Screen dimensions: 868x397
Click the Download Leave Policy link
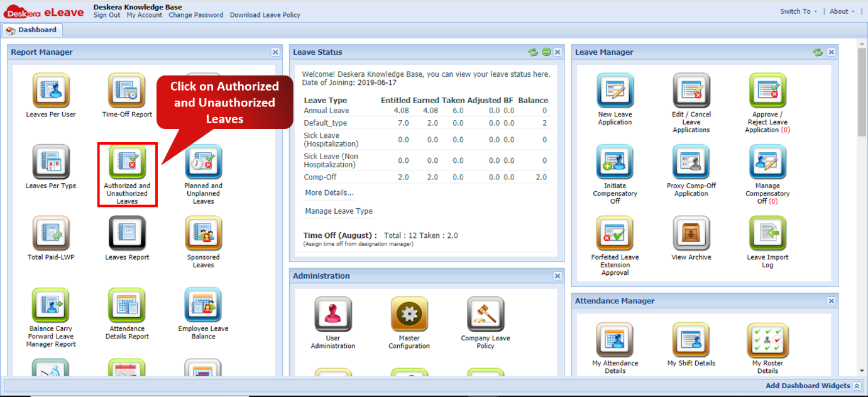(265, 15)
